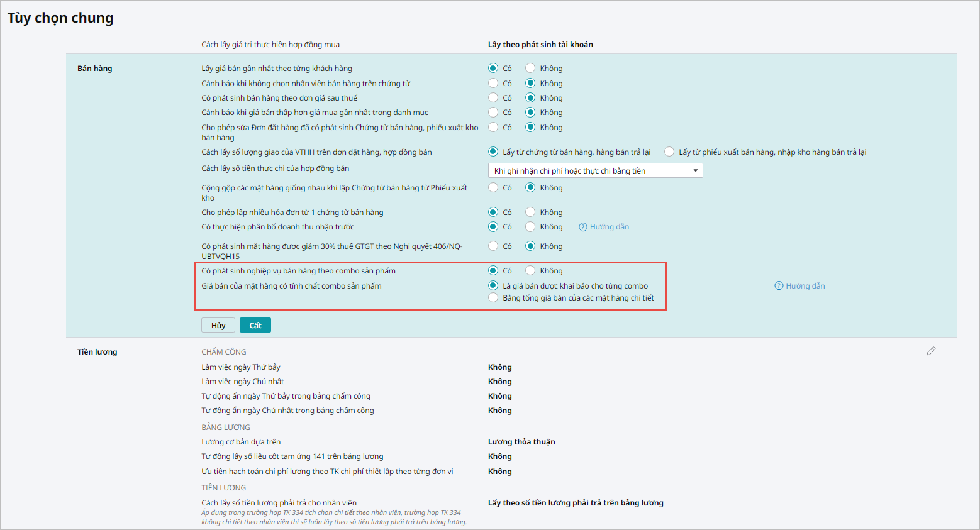
Task: Click the CHẤM CÔNG heading
Action: click(224, 352)
